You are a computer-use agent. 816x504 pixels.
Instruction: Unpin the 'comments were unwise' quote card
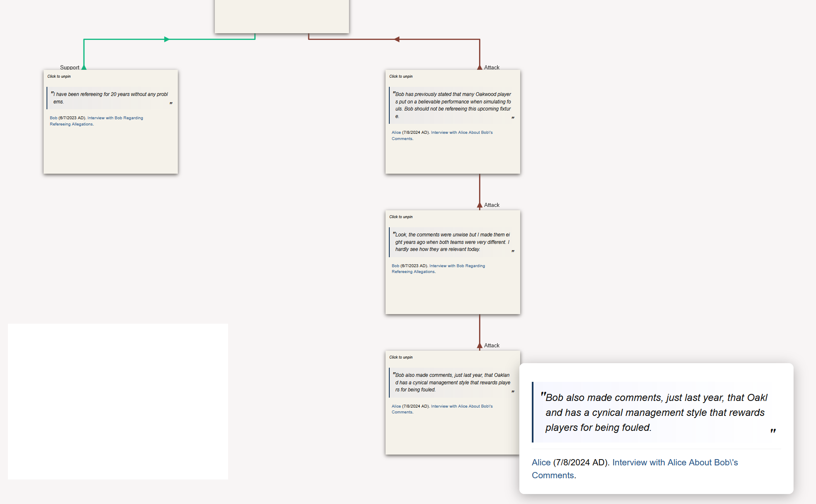click(x=401, y=217)
